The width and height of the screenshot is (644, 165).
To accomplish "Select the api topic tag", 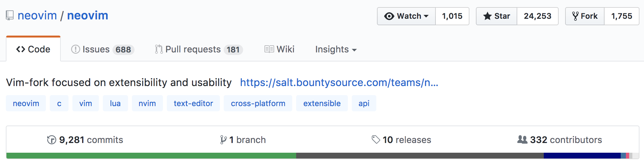I will [x=364, y=103].
